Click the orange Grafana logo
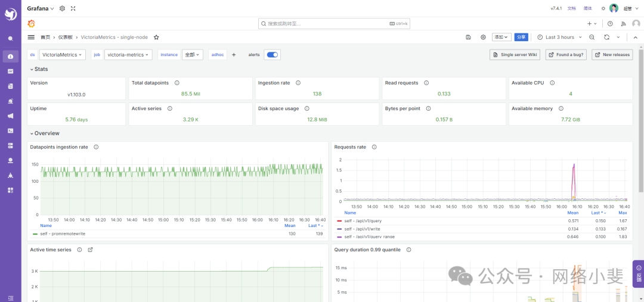 31,23
